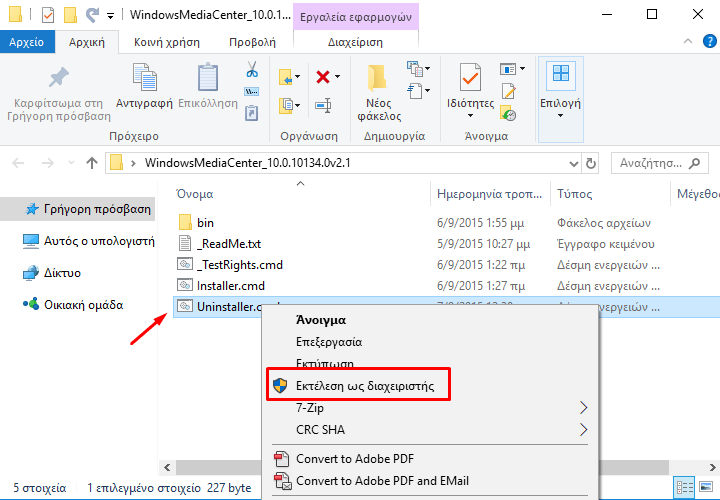Open the Διαχείριση tab
This screenshot has height=500, width=720.
[x=355, y=42]
